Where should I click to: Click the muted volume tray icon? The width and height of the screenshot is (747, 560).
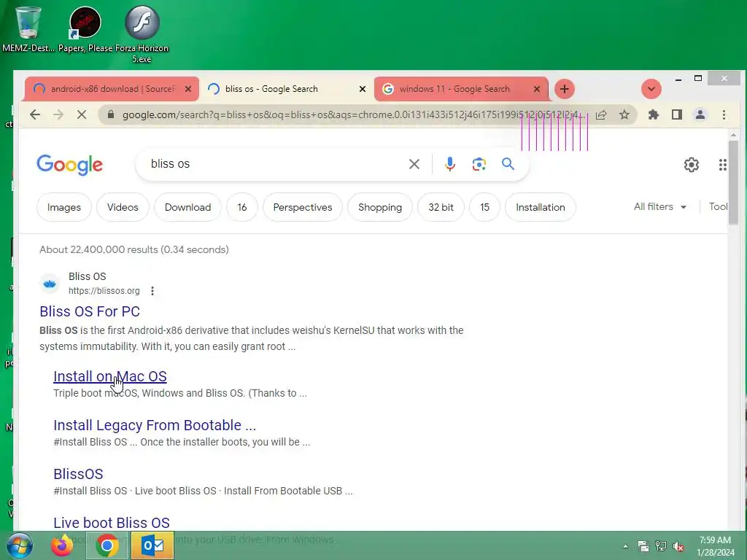(678, 546)
